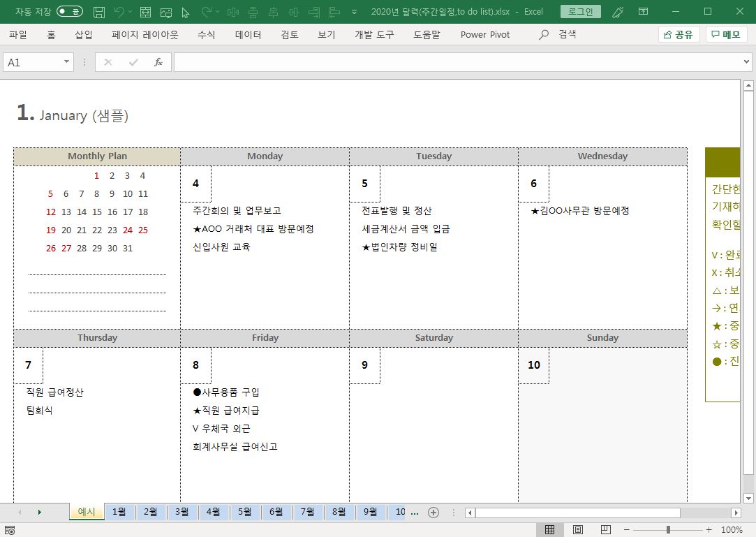Screen dimensions: 756x537
Task: Click the formula bar Enter checkmark icon
Action: click(x=133, y=62)
